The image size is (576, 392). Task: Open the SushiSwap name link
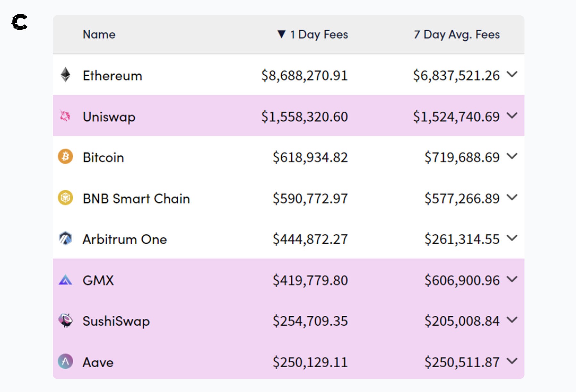[x=116, y=321]
